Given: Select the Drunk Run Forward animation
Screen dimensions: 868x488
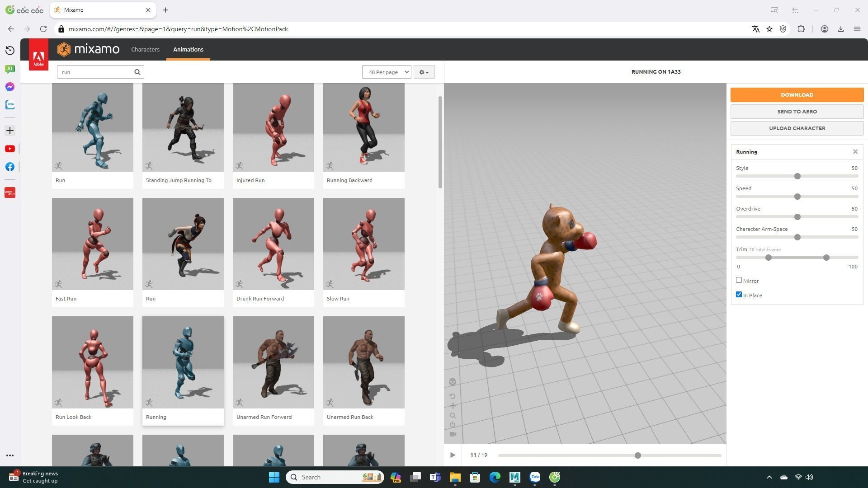Looking at the screenshot, I should [273, 253].
